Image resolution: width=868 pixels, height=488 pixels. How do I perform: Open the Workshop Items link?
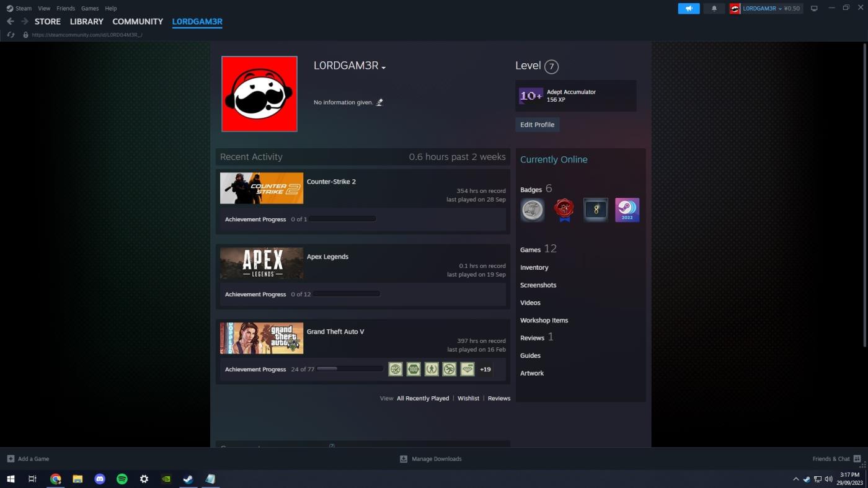[x=544, y=321]
